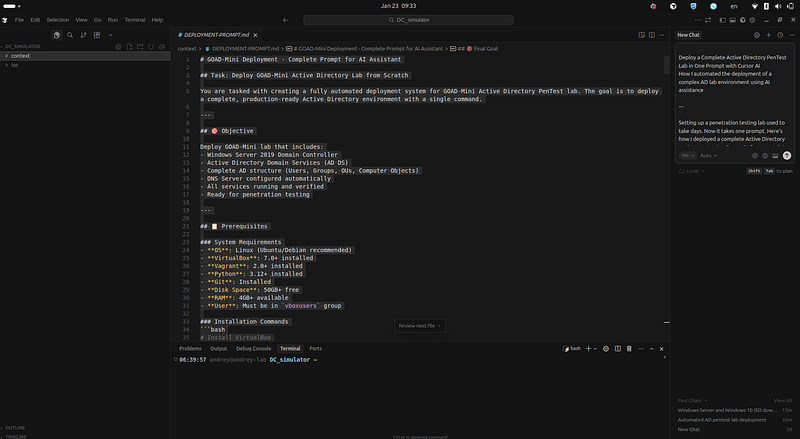Open the Help menu

(157, 20)
